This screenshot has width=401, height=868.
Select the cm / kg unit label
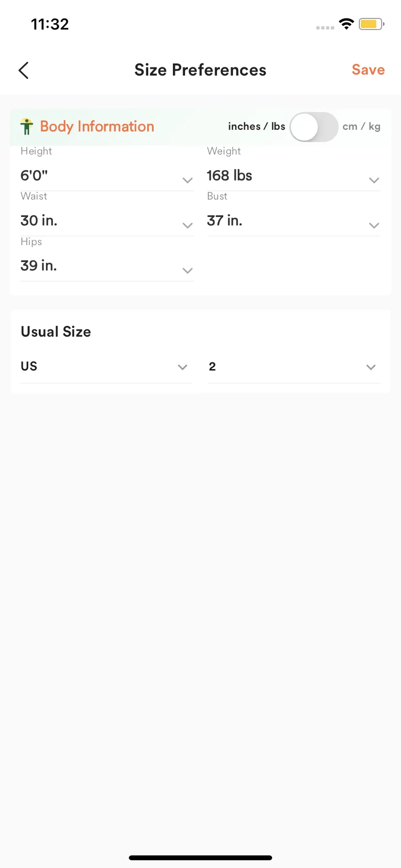click(x=361, y=127)
